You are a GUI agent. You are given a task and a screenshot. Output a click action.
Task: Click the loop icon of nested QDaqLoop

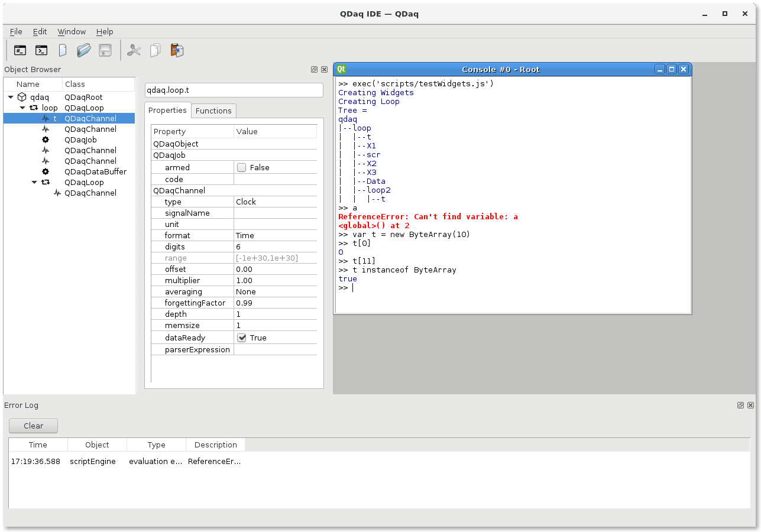click(46, 182)
